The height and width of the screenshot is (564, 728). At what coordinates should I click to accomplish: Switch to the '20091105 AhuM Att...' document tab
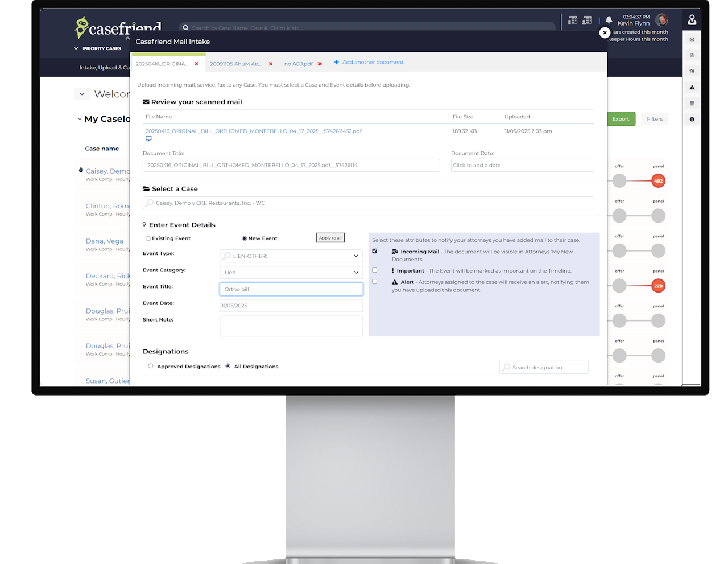pos(235,64)
